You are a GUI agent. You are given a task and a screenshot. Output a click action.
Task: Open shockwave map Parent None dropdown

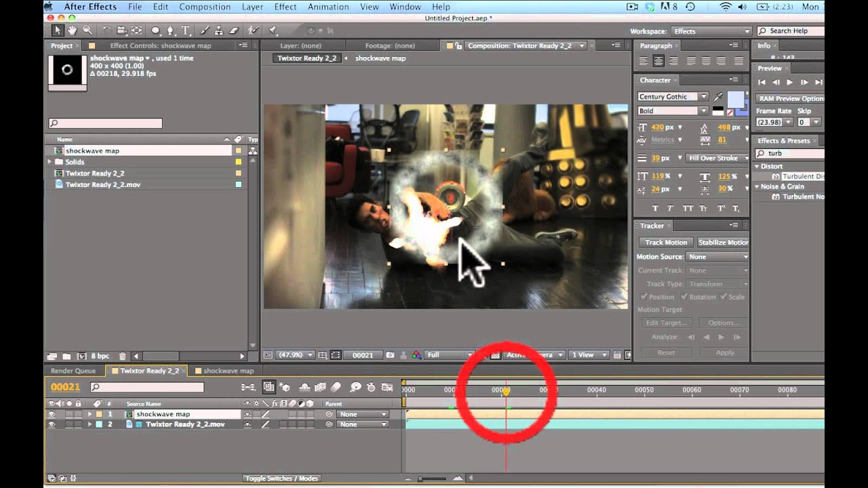pyautogui.click(x=363, y=414)
